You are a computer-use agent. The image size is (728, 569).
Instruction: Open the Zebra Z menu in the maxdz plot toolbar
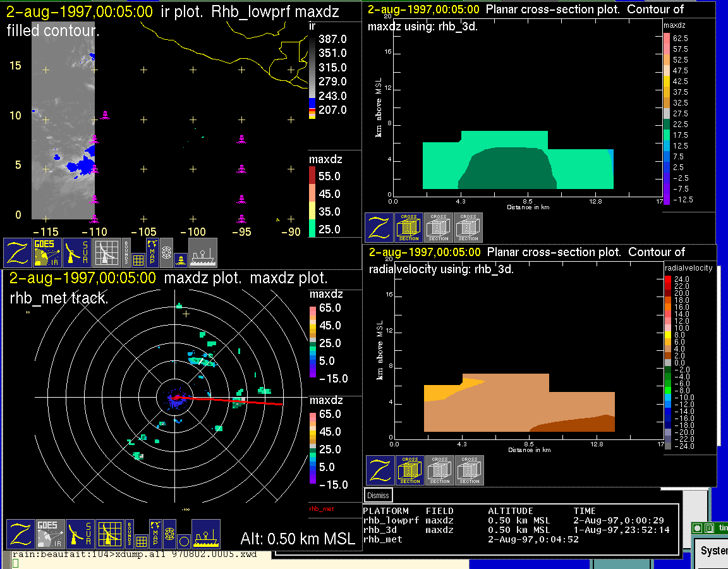[x=20, y=534]
